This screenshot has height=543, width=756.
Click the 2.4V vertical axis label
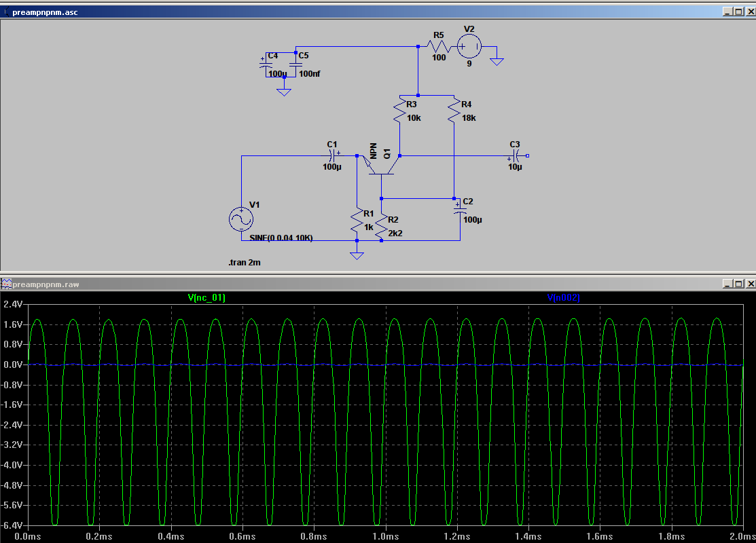pos(13,304)
